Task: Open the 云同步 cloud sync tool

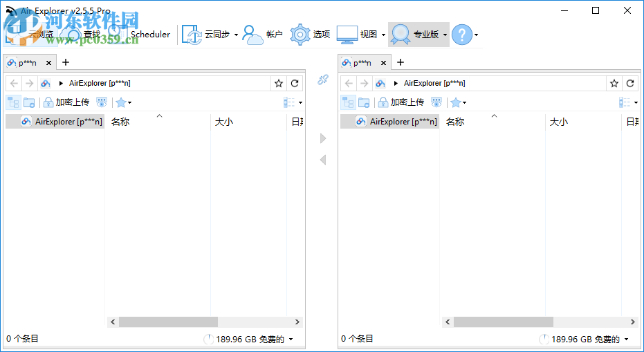Action: (205, 35)
